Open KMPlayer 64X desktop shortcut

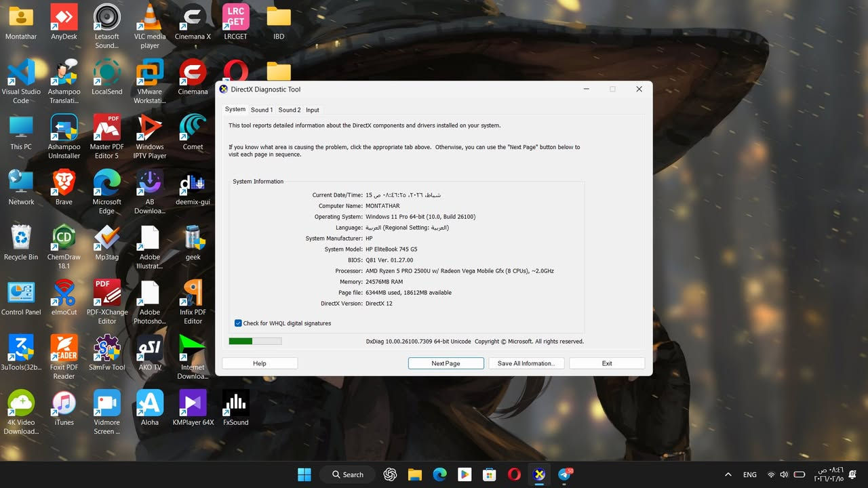(x=193, y=404)
